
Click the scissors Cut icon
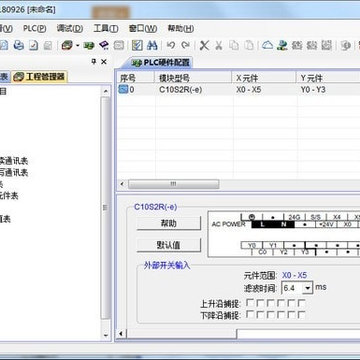(219, 45)
